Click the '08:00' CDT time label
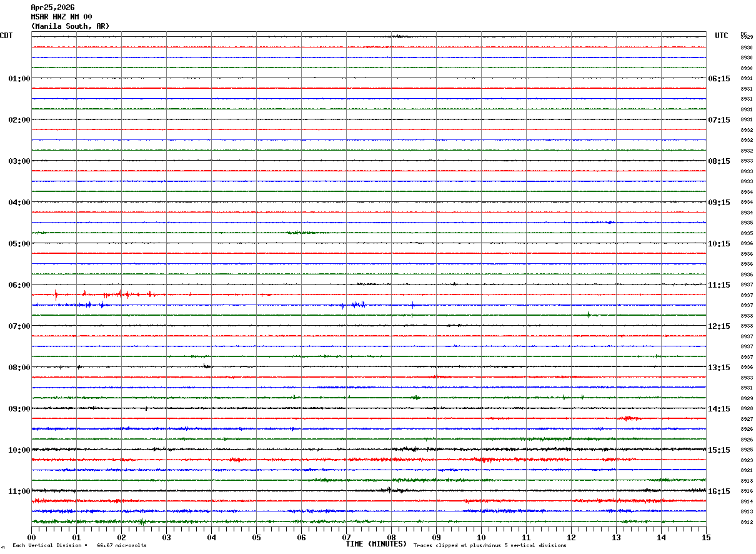756x554 pixels. (19, 368)
